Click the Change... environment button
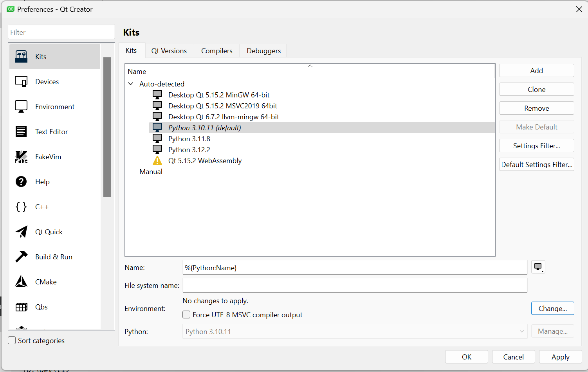The image size is (588, 372). (552, 309)
